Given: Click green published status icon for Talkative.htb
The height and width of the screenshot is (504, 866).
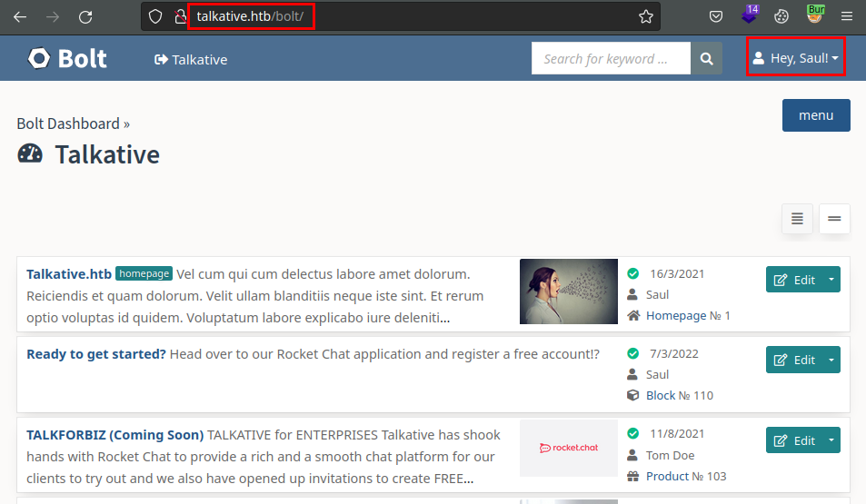Looking at the screenshot, I should tap(633, 273).
